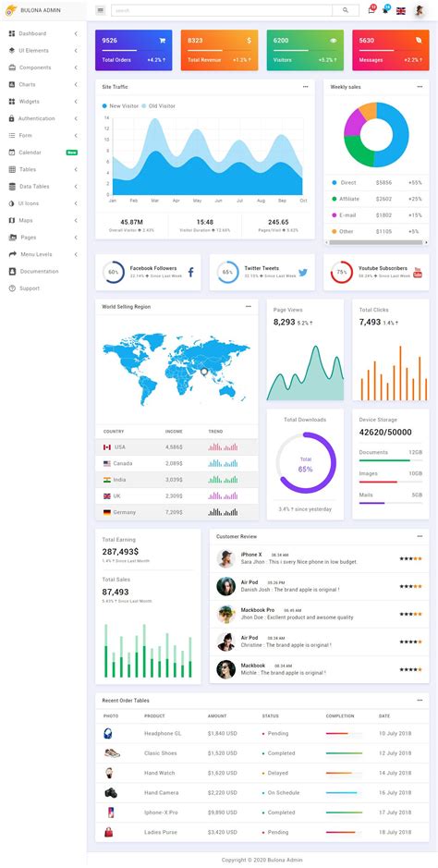438x868 pixels.
Task: Click the Menu Levels share arrow icon
Action: [x=12, y=254]
